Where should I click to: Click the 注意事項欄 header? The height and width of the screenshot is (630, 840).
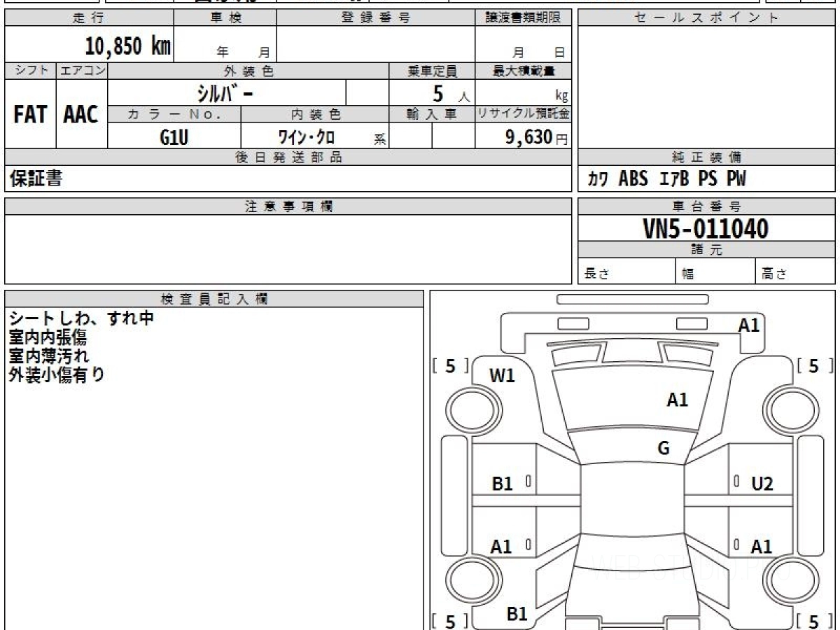[x=288, y=206]
